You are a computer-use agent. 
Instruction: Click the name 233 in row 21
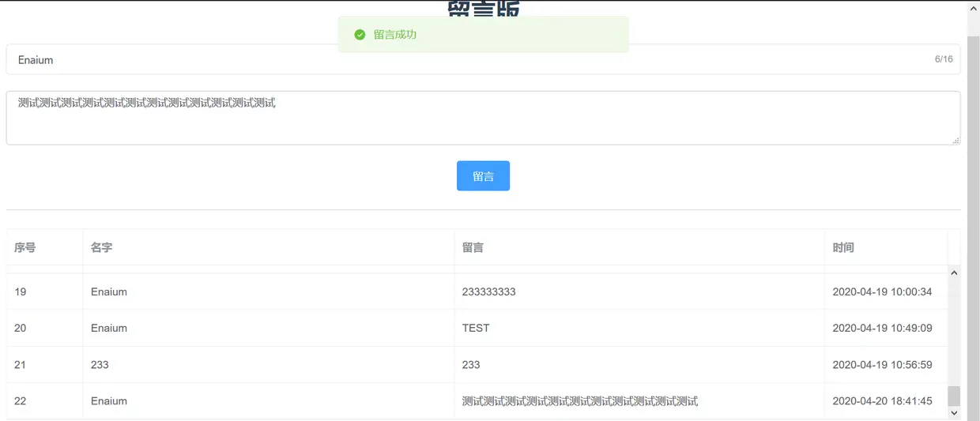click(100, 364)
